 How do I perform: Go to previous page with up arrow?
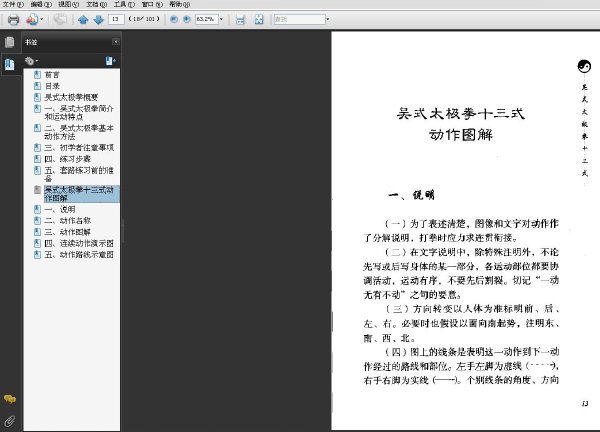(x=83, y=20)
